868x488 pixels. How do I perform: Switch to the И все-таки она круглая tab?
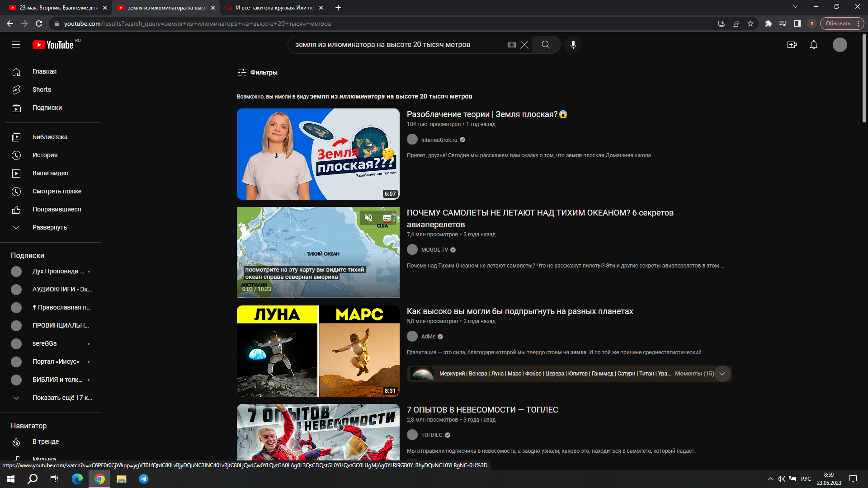point(274,8)
